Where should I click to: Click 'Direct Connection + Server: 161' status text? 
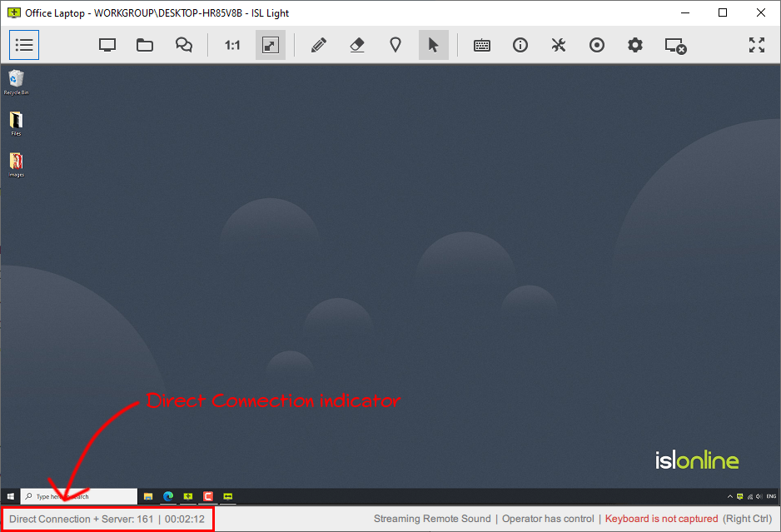[x=82, y=519]
